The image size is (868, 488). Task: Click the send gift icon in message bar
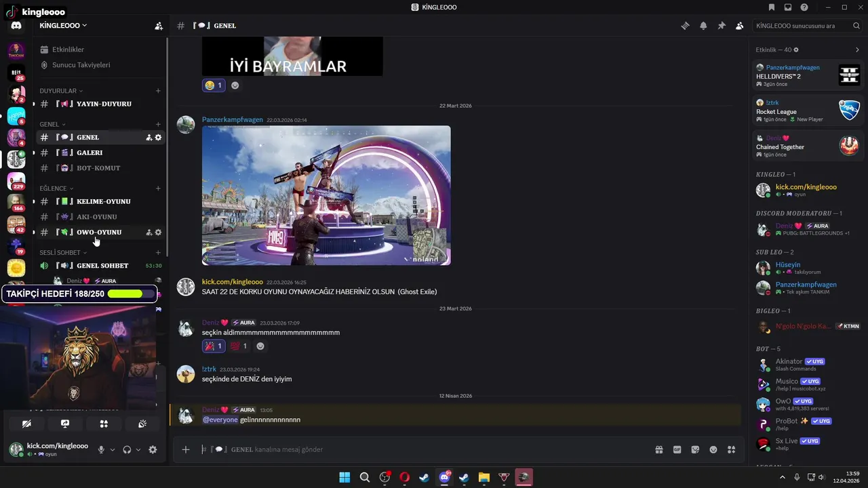pos(658,449)
